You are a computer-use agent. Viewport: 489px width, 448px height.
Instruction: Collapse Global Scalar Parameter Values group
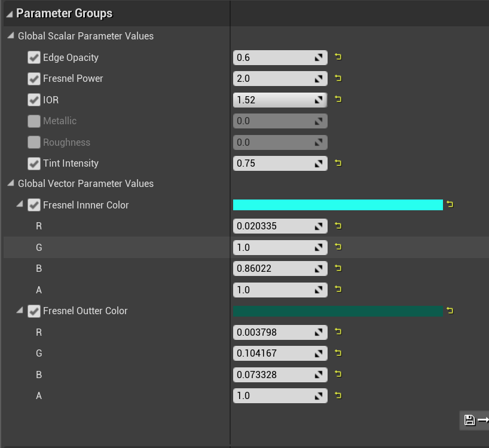coord(11,36)
